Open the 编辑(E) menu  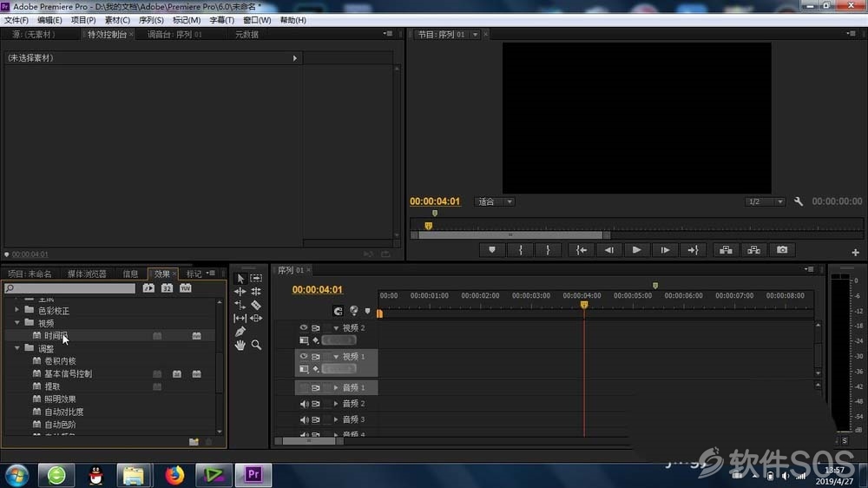[49, 20]
